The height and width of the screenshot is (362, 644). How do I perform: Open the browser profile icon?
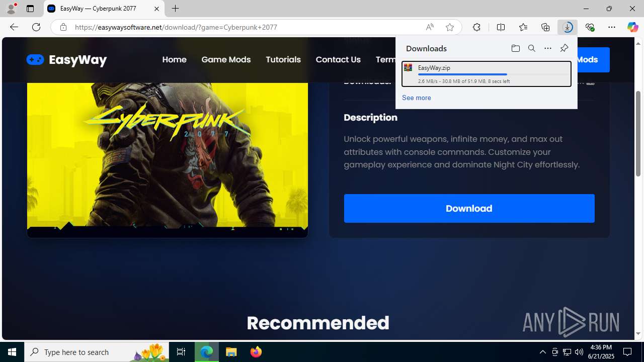11,9
